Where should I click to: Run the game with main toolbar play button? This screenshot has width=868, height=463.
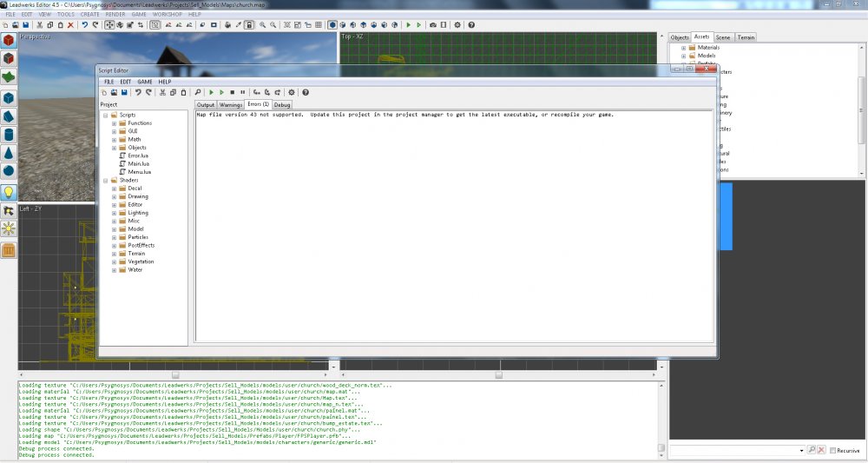tap(409, 25)
